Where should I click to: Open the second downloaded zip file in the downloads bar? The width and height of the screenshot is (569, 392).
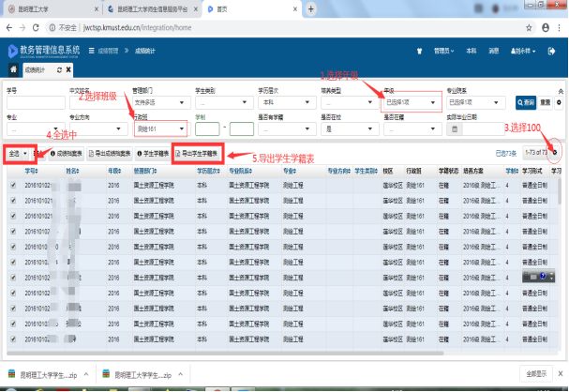pyautogui.click(x=138, y=375)
